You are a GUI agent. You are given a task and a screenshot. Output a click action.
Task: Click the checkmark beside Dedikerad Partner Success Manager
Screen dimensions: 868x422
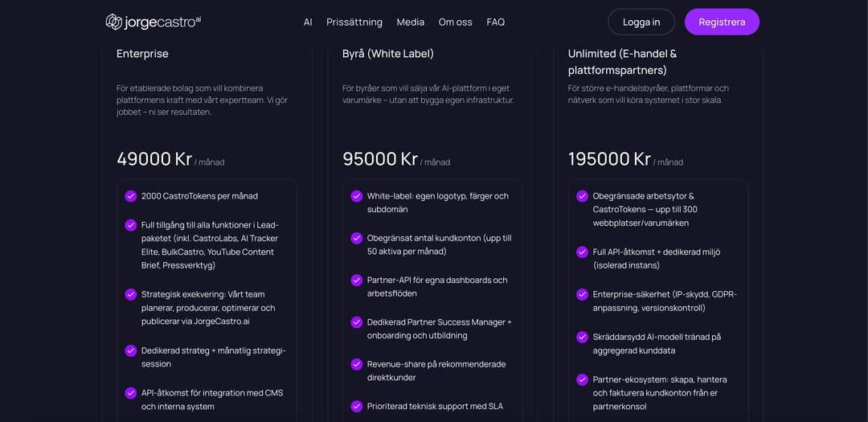(357, 322)
